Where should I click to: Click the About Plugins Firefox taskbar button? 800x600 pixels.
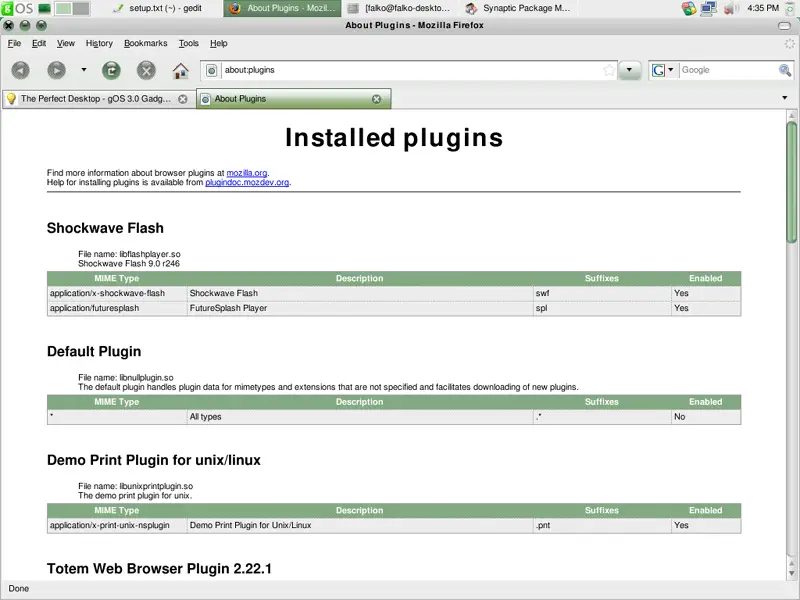point(283,8)
